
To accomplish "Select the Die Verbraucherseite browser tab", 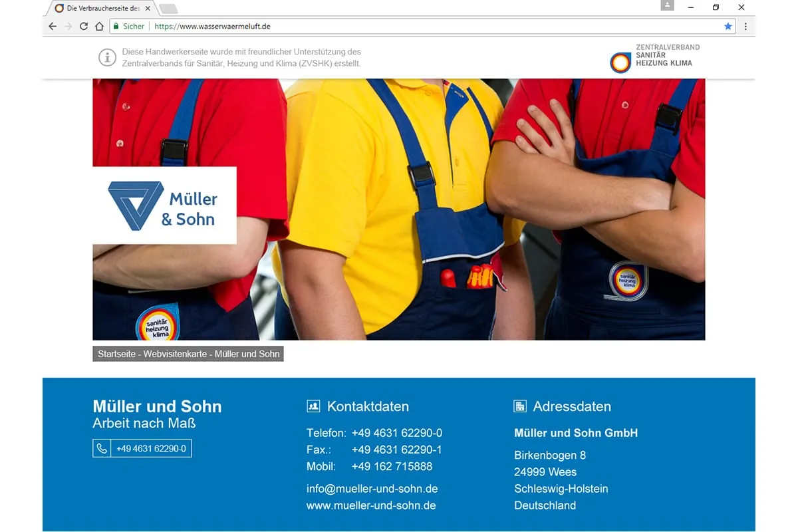I will (100, 9).
